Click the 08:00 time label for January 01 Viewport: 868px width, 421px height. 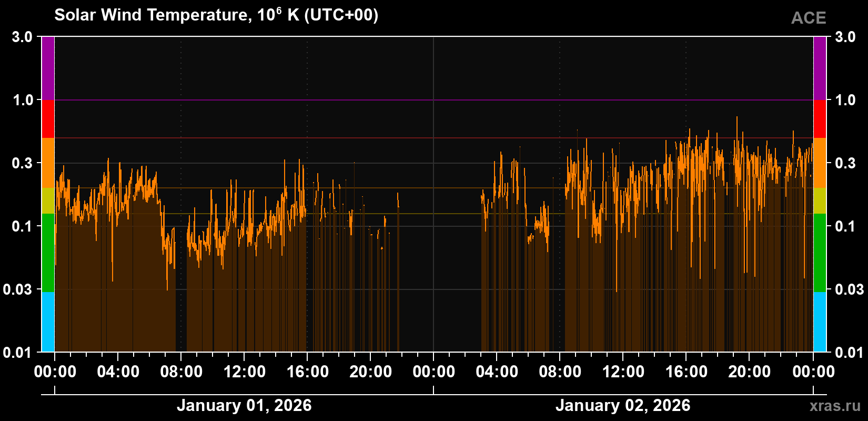point(181,372)
